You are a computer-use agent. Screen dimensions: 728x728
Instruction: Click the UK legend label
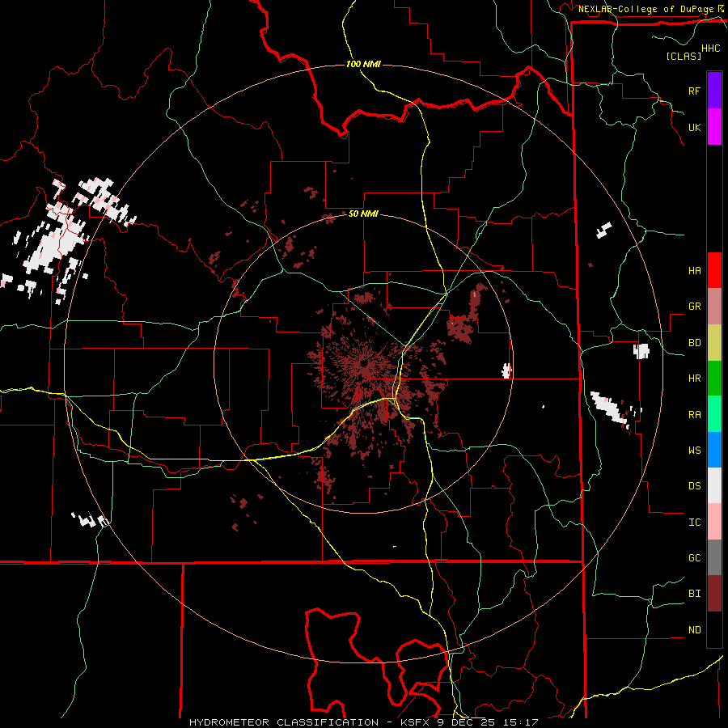tap(694, 127)
